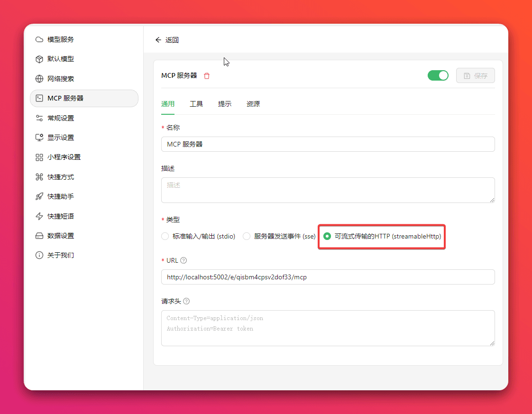Click the 描述 description text area
The height and width of the screenshot is (414, 532).
click(328, 190)
